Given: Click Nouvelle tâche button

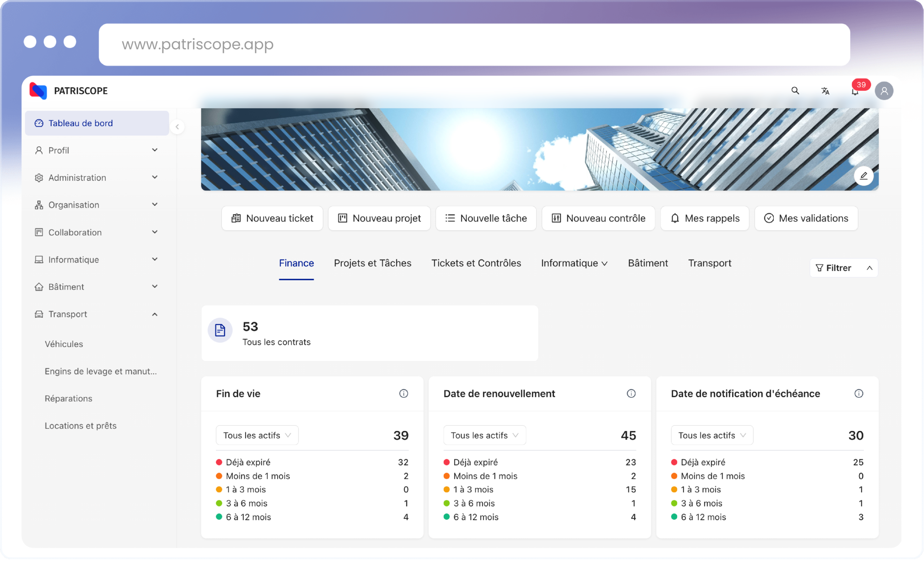Looking at the screenshot, I should (x=486, y=218).
